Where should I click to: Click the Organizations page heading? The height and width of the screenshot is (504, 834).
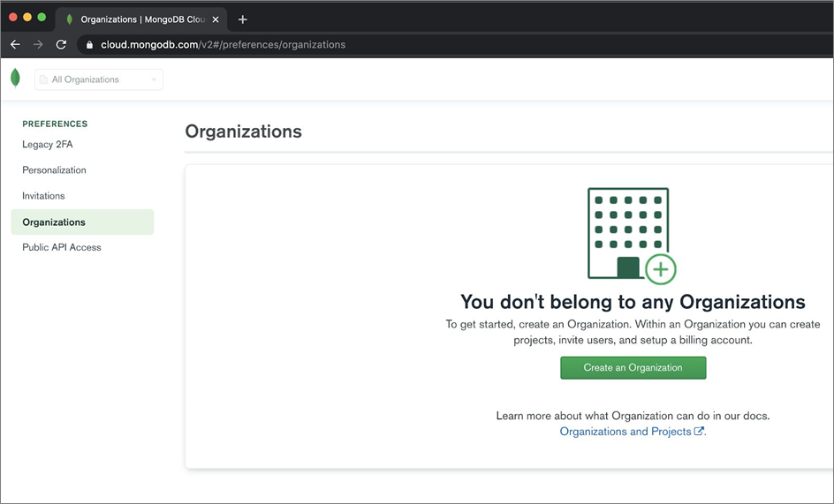(x=243, y=132)
